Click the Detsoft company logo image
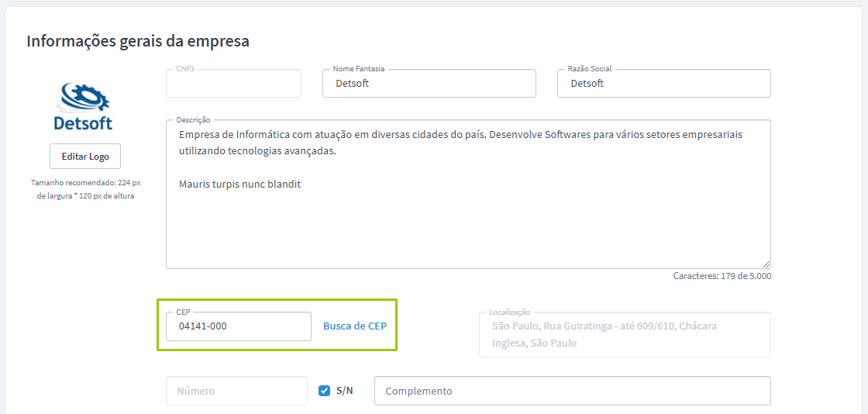Viewport: 868px width, 414px height. (83, 106)
